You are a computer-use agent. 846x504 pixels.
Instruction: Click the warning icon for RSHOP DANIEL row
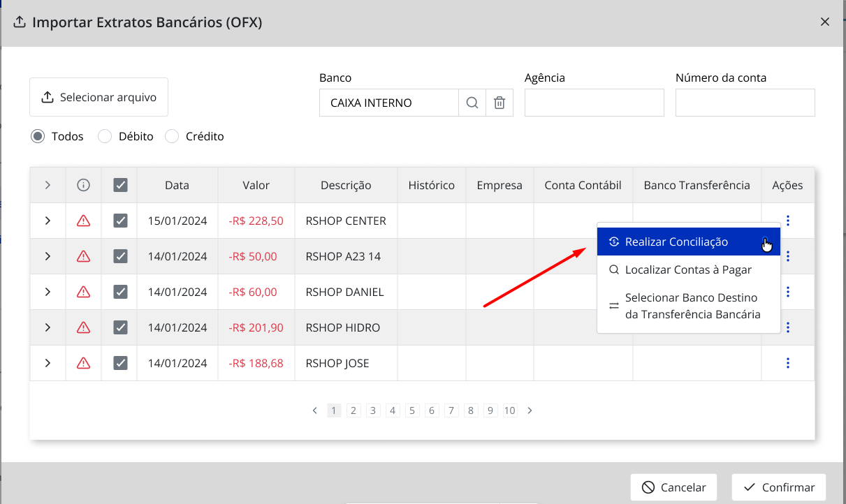click(84, 292)
